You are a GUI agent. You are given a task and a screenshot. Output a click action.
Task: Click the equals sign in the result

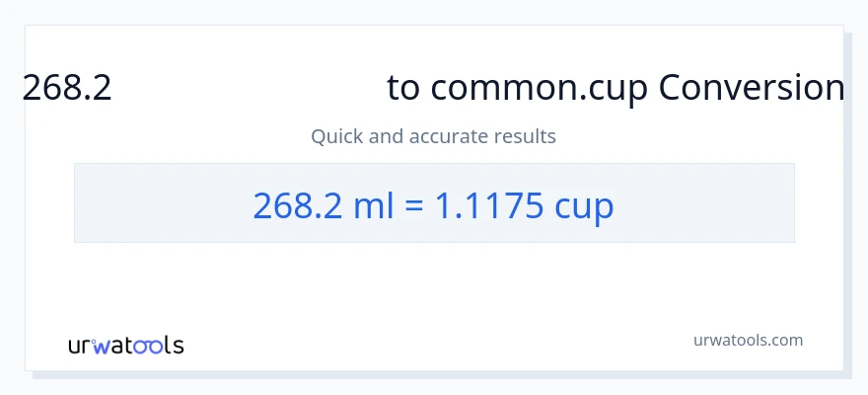(x=414, y=205)
